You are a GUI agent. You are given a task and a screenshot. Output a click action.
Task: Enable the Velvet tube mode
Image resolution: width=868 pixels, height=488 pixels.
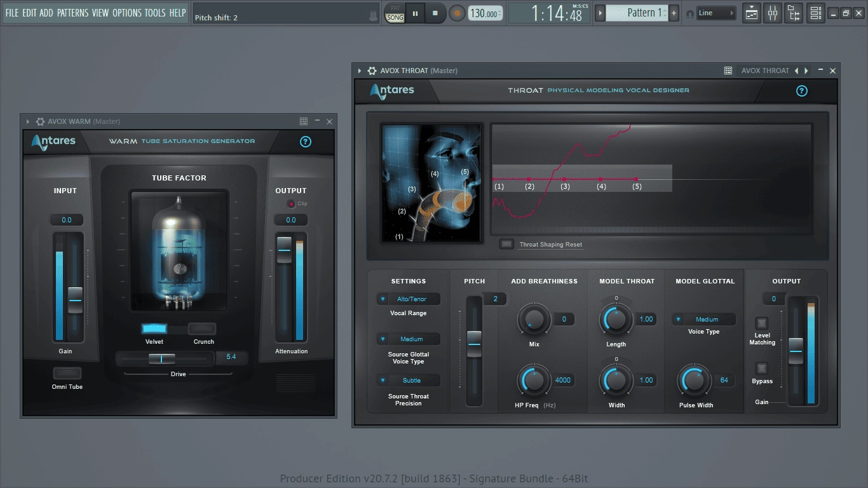pyautogui.click(x=154, y=329)
